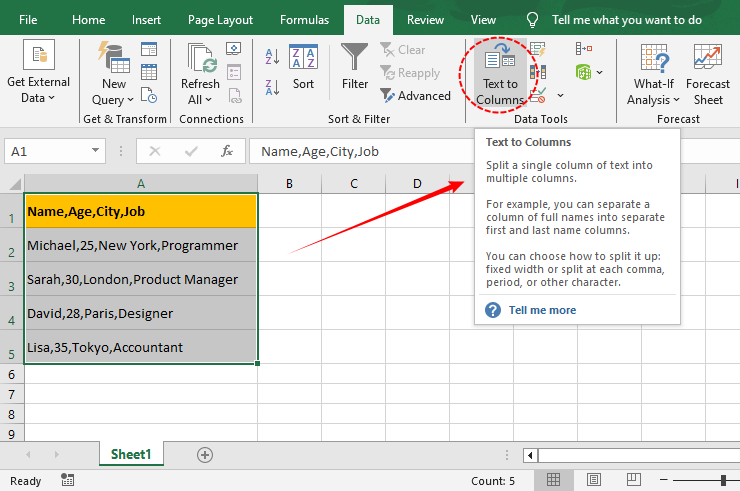The height and width of the screenshot is (491, 740).
Task: Switch to the Insert tab
Action: point(146,20)
